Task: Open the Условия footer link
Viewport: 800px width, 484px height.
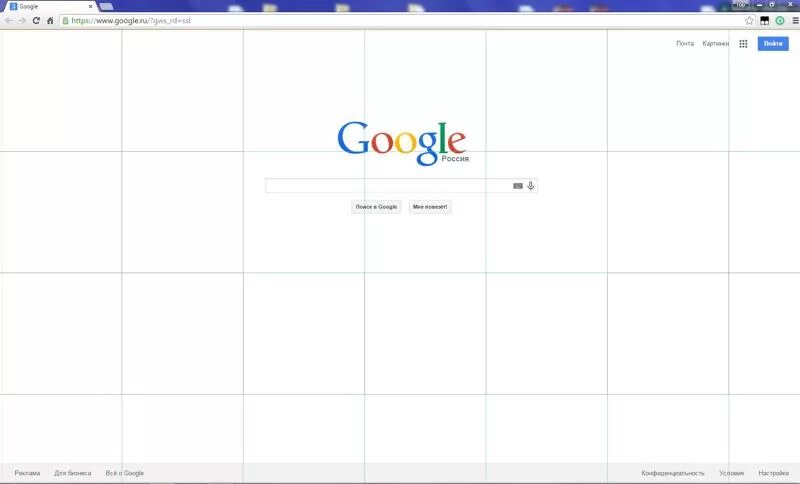Action: click(731, 473)
